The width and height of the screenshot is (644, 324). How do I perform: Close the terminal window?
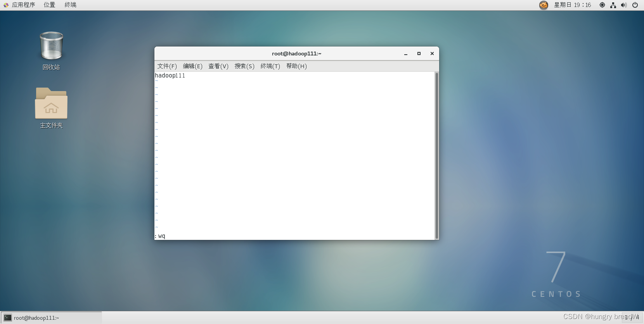click(432, 53)
